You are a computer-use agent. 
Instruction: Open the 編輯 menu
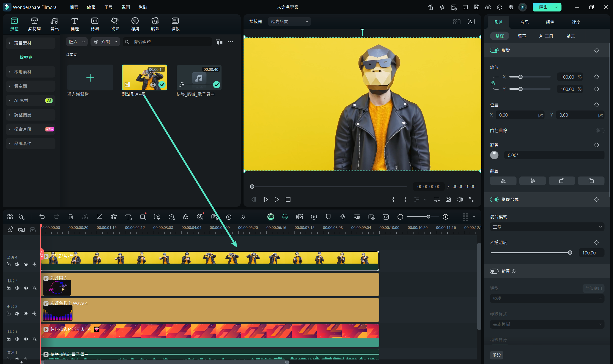91,7
